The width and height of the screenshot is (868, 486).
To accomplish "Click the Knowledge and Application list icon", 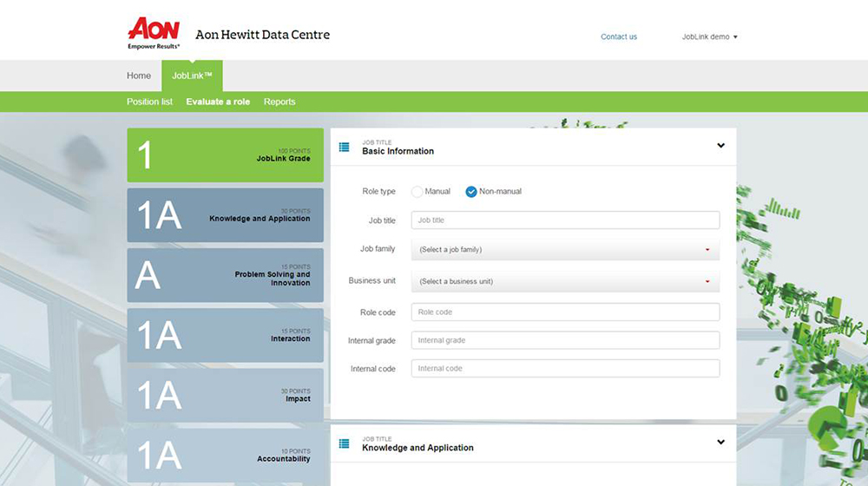I will click(345, 443).
